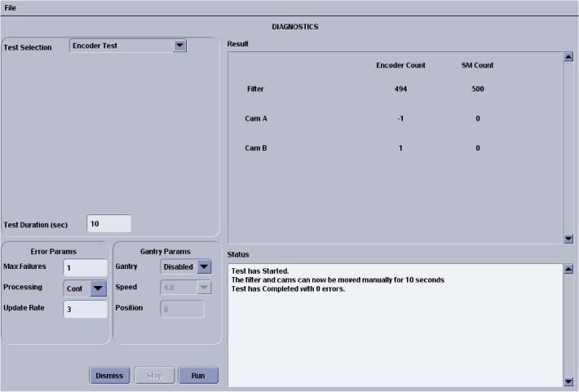Click inside the Status message text area

391,334
